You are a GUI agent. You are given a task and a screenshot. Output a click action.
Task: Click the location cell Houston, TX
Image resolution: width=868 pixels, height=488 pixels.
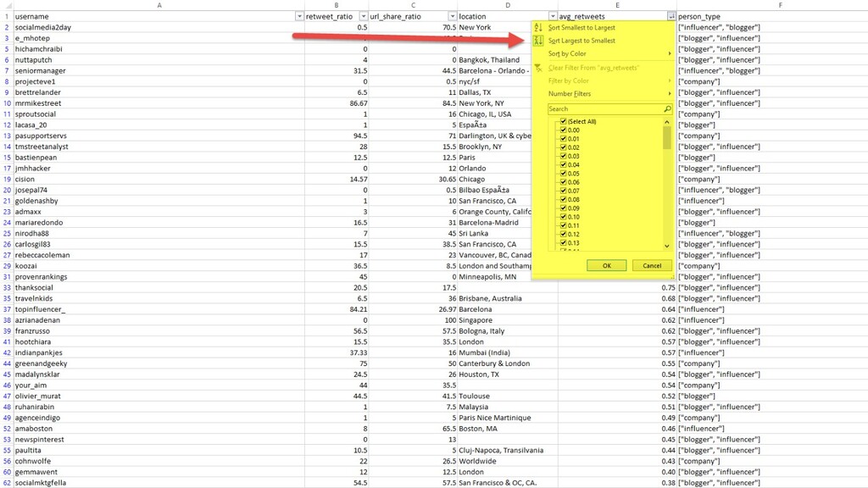[507, 374]
